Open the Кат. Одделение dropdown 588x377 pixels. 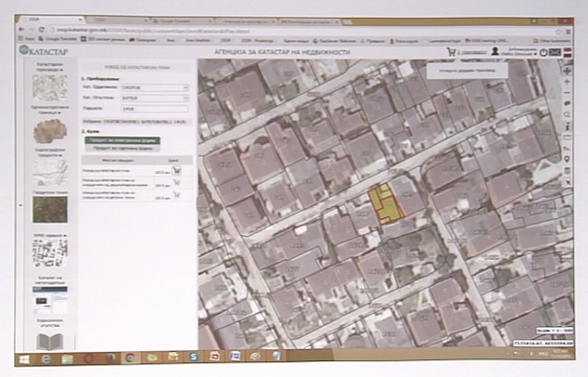[155, 87]
